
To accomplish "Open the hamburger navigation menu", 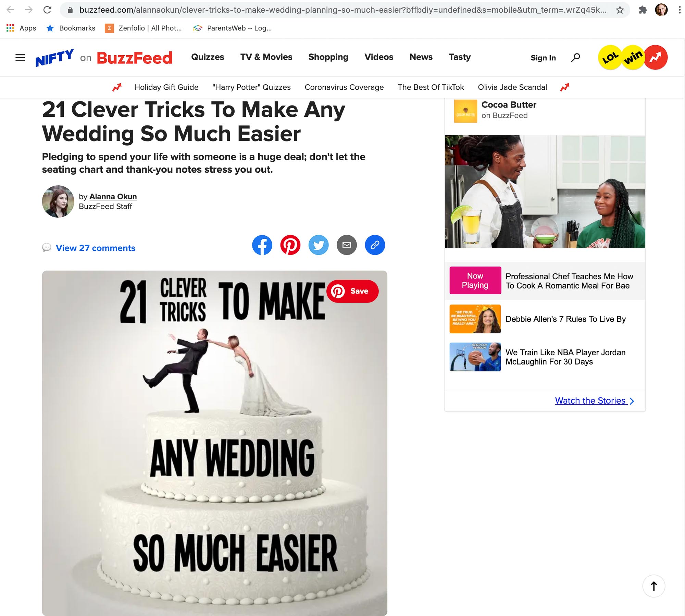I will (20, 58).
